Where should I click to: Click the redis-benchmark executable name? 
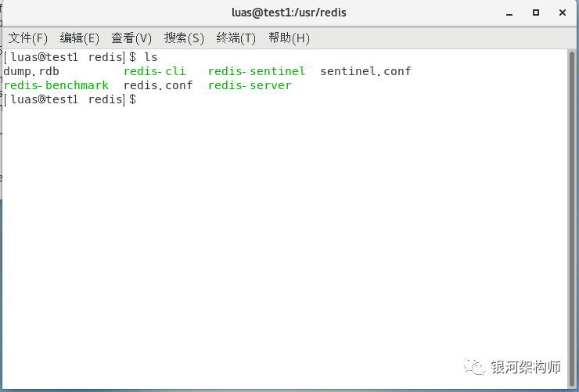(56, 85)
